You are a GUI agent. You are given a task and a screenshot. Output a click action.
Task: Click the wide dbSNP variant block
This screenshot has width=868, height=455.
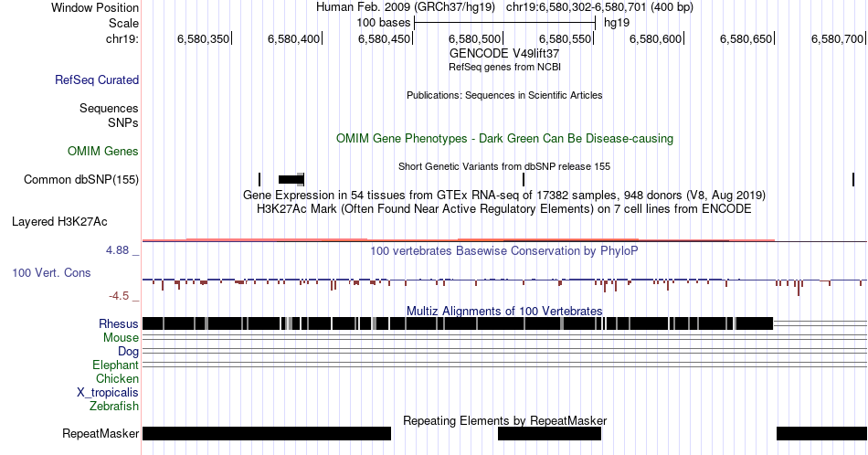[291, 179]
